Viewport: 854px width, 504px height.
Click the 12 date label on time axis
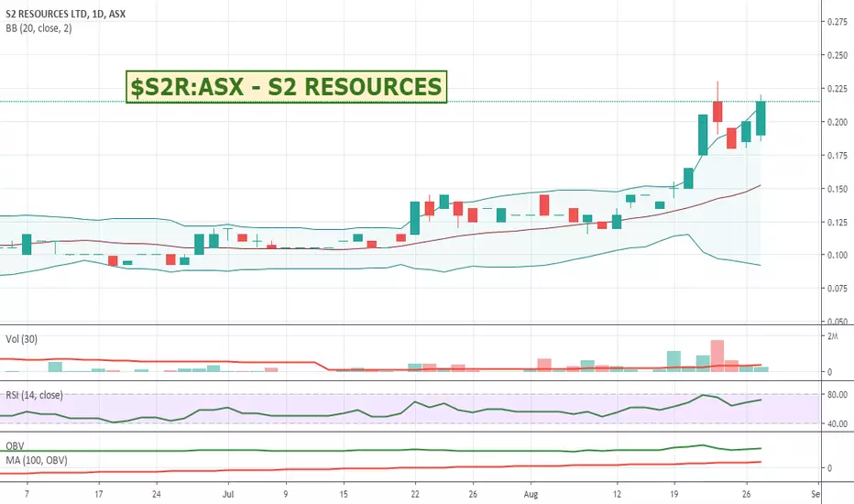pos(617,494)
